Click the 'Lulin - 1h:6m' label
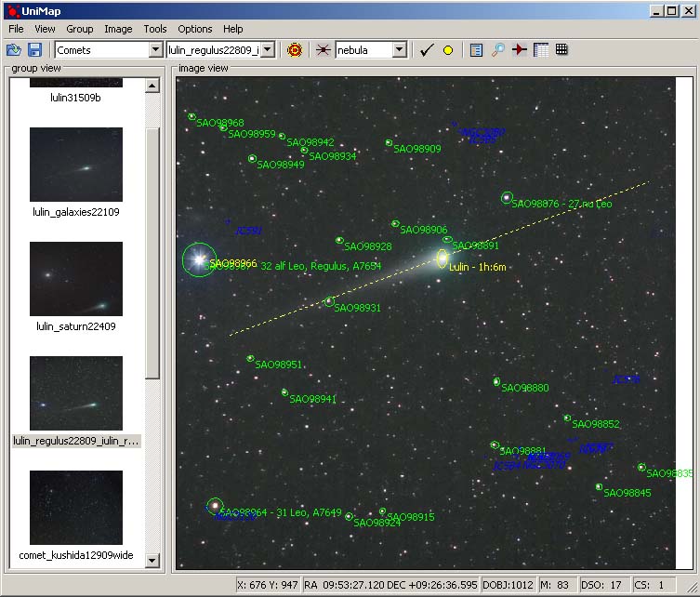This screenshot has height=597, width=700. point(477,267)
